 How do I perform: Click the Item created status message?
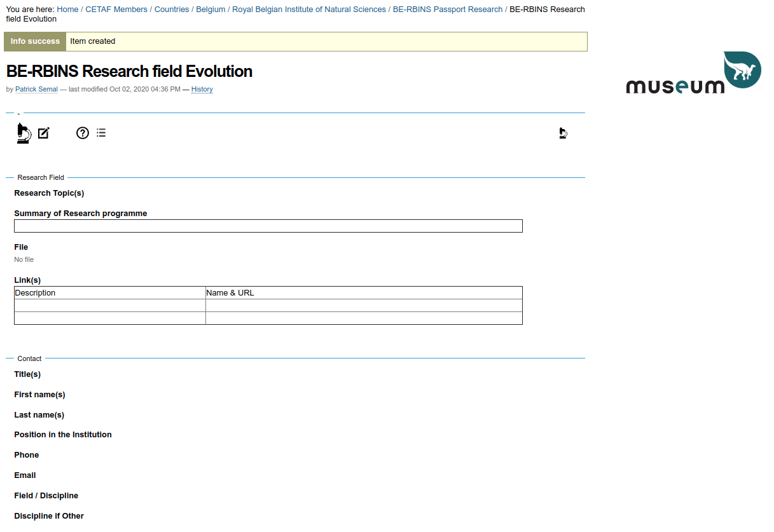tap(93, 41)
